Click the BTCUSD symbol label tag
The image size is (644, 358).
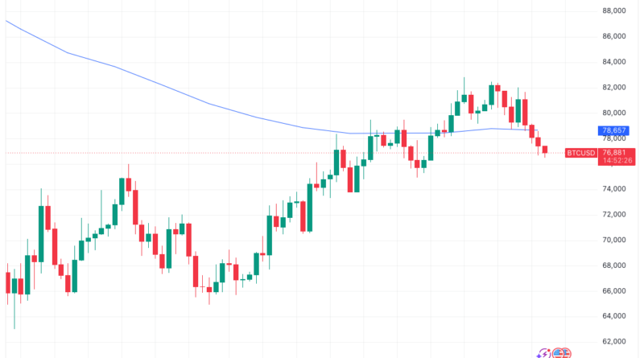(580, 153)
